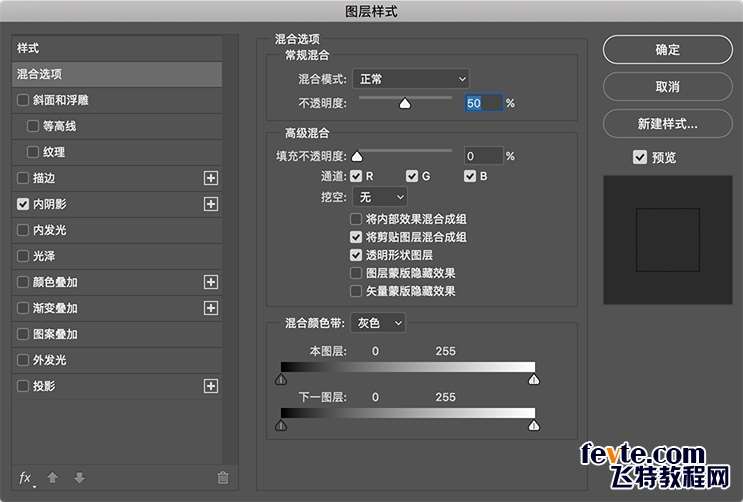Click 本图层 black point slider
Image resolution: width=743 pixels, height=502 pixels.
click(x=281, y=379)
